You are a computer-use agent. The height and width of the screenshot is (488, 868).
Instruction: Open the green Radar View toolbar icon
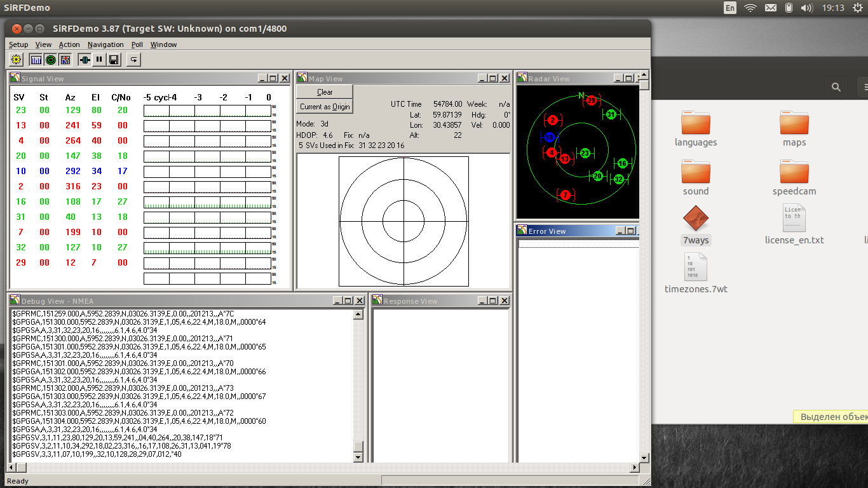point(50,60)
